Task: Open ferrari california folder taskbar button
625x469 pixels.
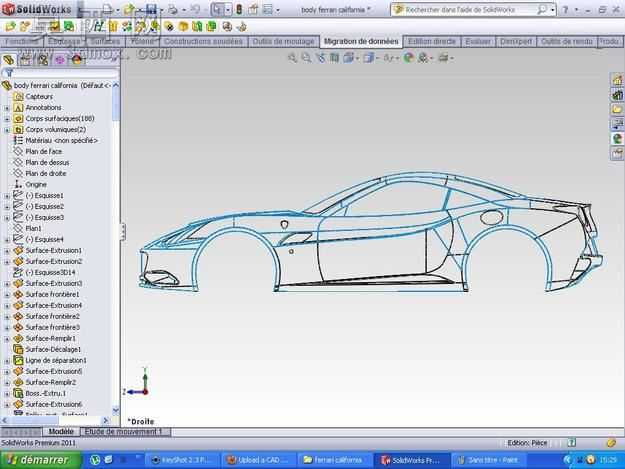Action: click(x=335, y=460)
